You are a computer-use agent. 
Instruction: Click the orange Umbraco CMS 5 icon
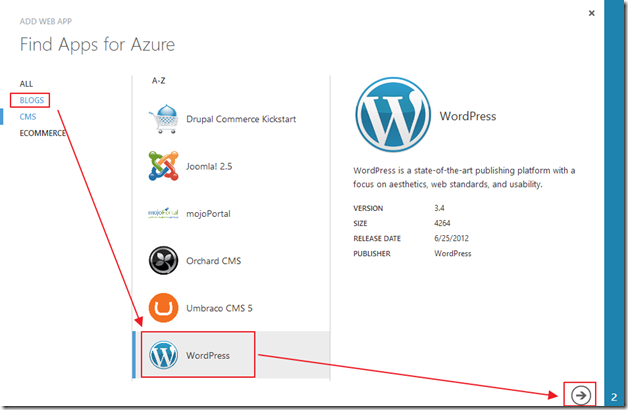pos(163,308)
